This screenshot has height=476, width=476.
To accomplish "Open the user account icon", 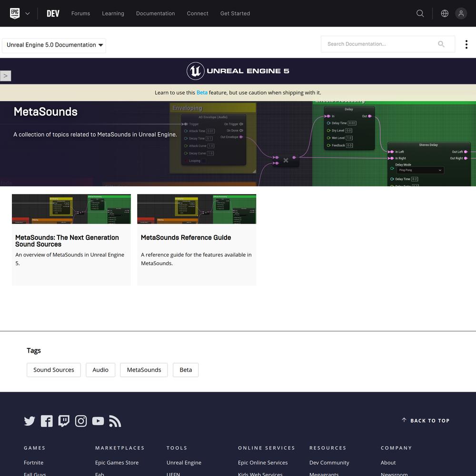I will (x=461, y=13).
